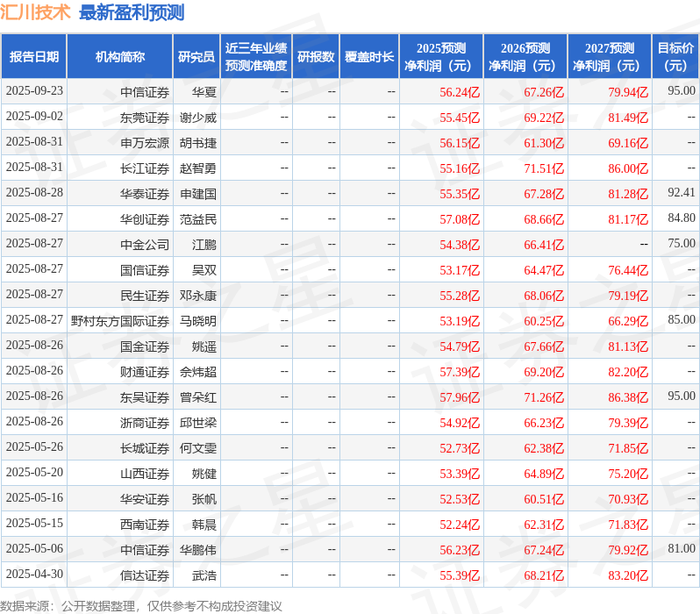Screen dimensions: 700x614
Task: Click the 研究员 column header
Action: pyautogui.click(x=196, y=57)
